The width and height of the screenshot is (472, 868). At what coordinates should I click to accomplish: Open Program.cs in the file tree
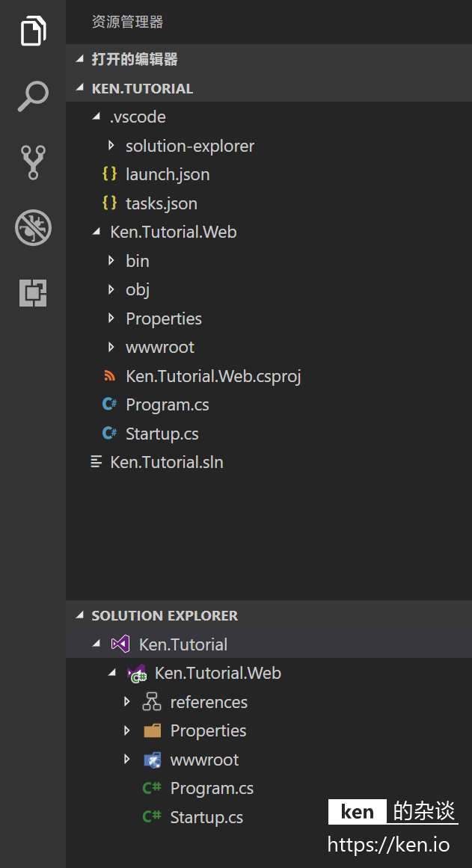168,404
